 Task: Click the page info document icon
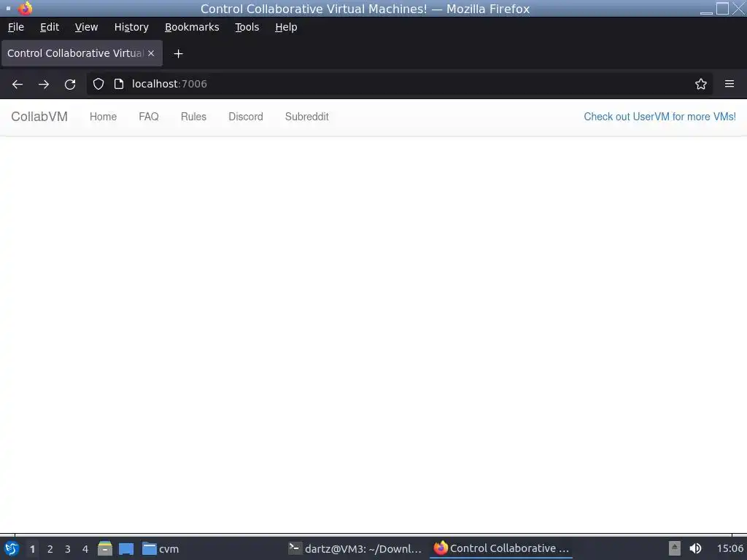click(x=119, y=85)
